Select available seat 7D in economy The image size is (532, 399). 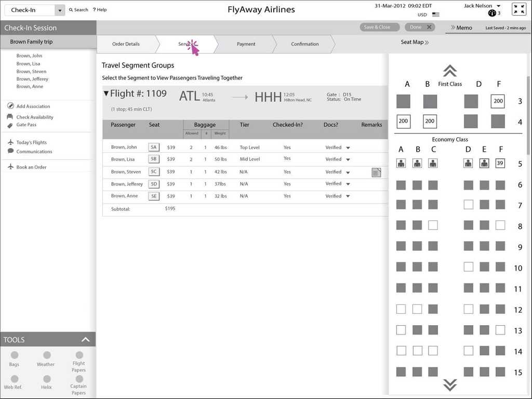tap(469, 205)
